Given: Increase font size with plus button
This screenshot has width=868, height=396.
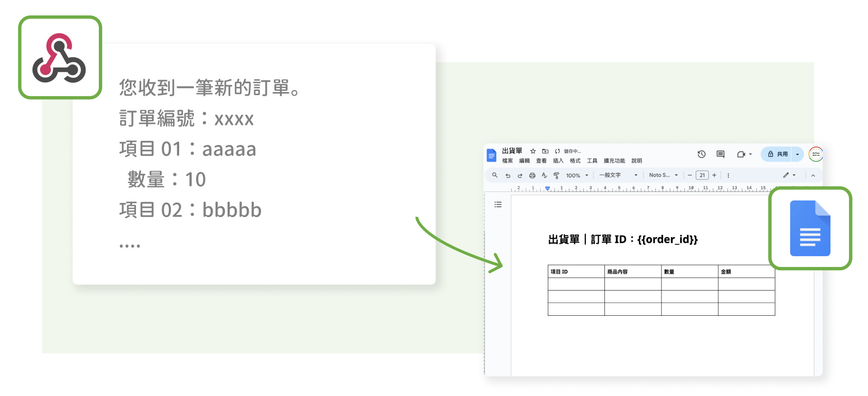Looking at the screenshot, I should [714, 175].
